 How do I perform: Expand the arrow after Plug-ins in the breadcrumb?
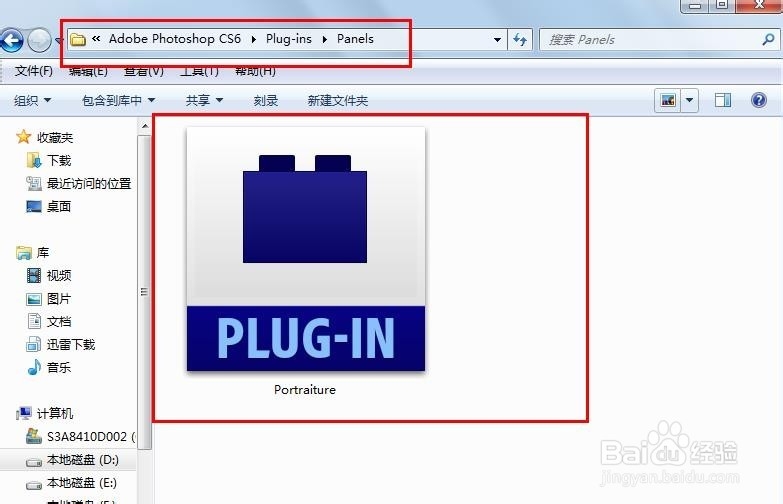[325, 39]
